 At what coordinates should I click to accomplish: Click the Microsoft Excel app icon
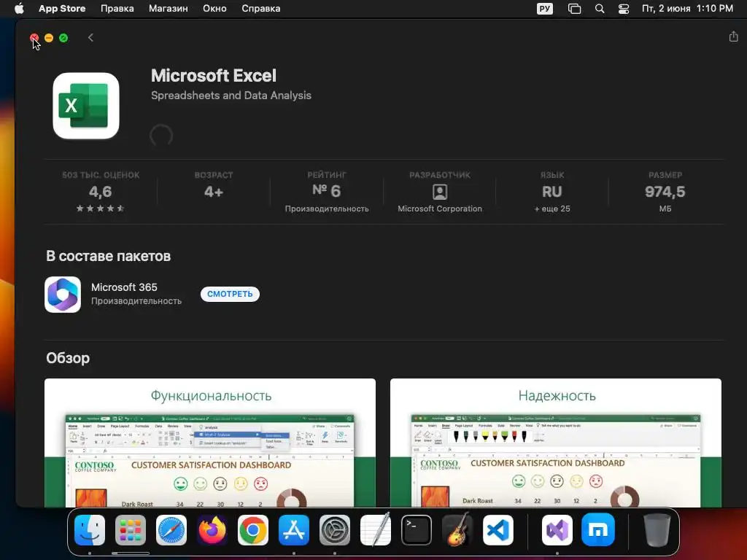coord(86,106)
